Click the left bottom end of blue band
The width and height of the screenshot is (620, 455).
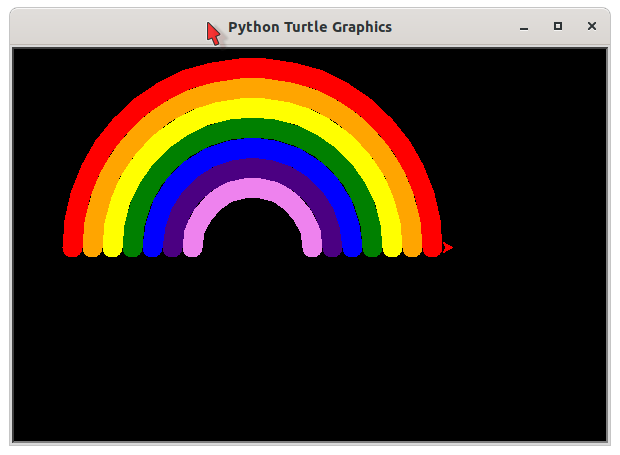point(153,247)
